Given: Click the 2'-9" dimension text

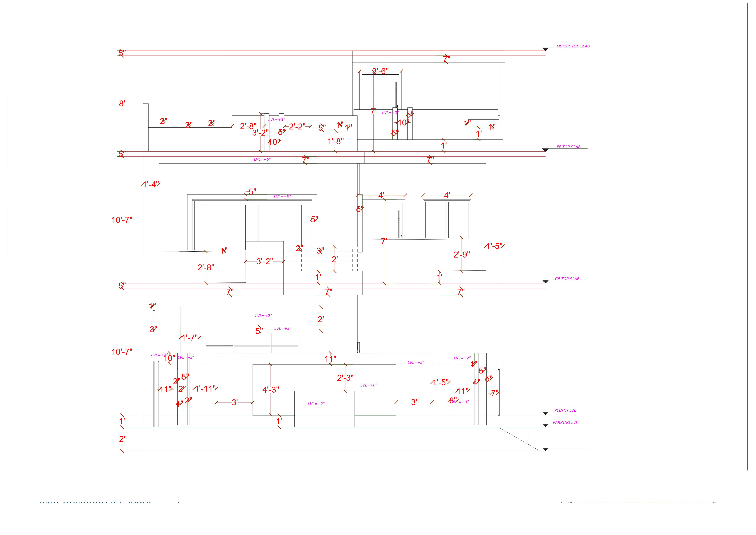Looking at the screenshot, I should 462,254.
